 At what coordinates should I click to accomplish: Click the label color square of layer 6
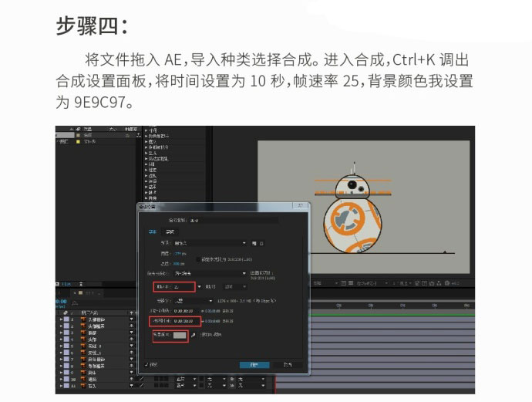coord(66,353)
